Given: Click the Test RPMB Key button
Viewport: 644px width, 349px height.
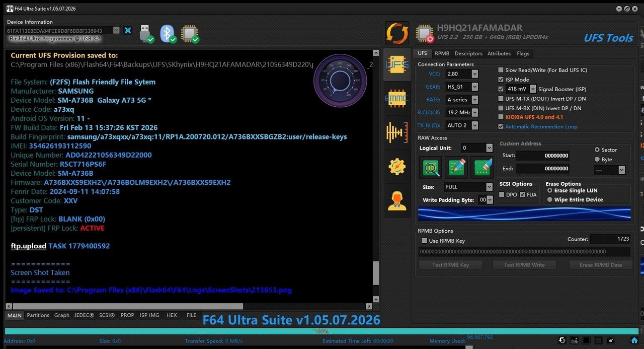Looking at the screenshot, I should coord(450,265).
